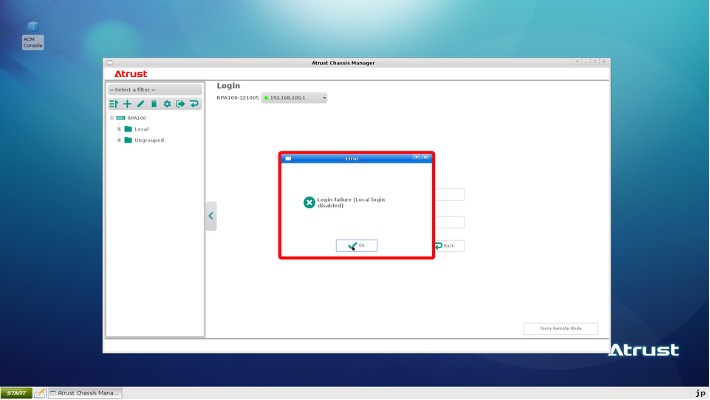
Task: Collapse sidebar using left chevron handle
Action: pos(210,216)
